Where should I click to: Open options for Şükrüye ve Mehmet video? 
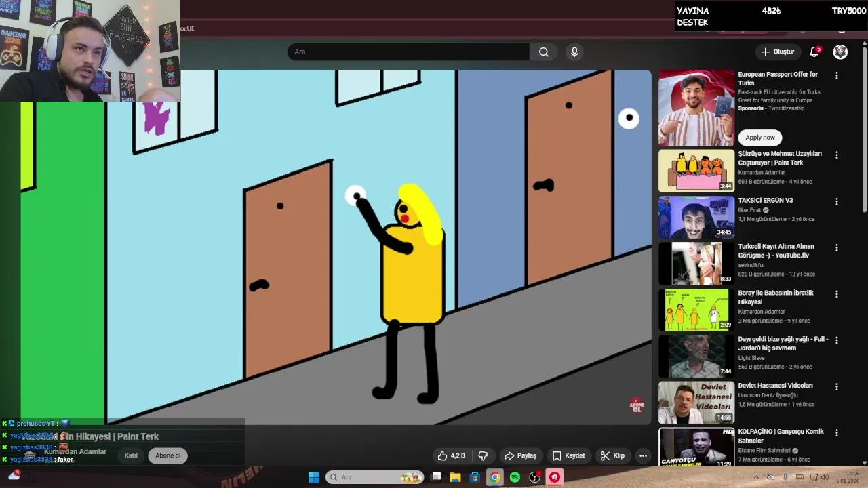click(836, 155)
